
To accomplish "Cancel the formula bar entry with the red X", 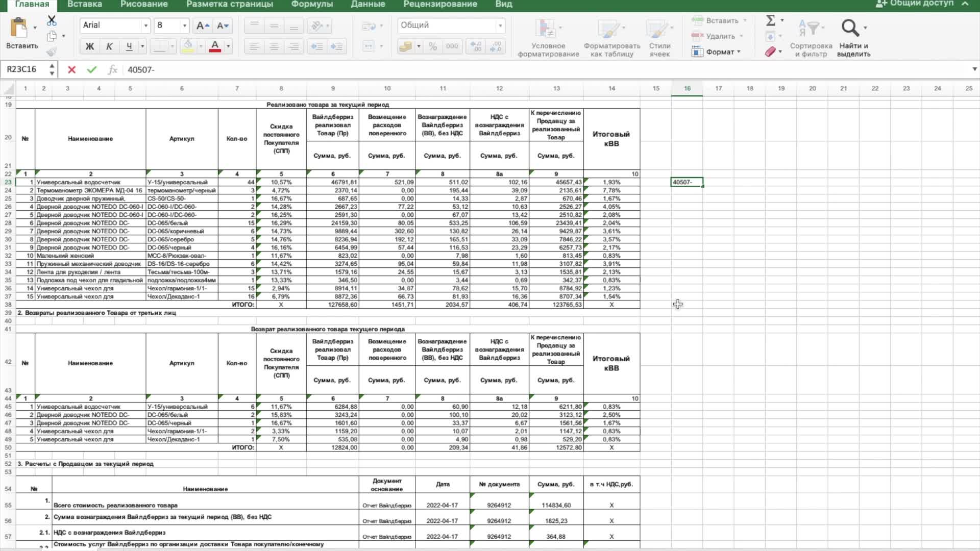I will 71,70.
